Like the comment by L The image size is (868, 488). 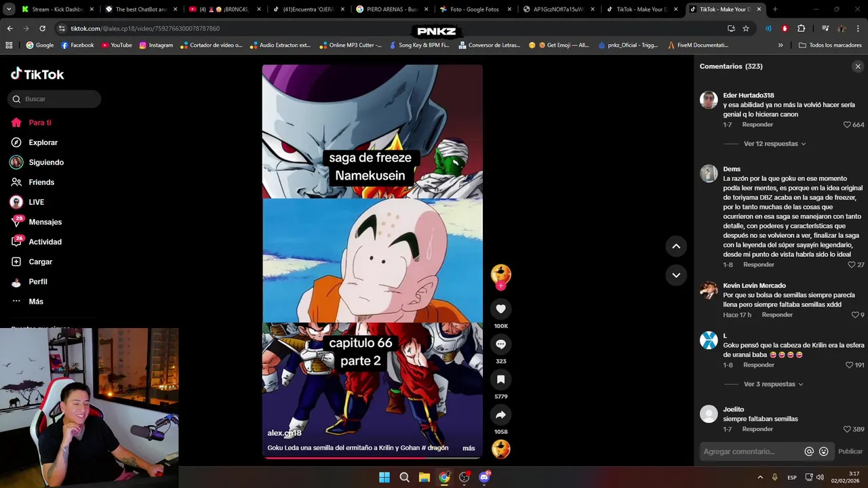point(849,365)
